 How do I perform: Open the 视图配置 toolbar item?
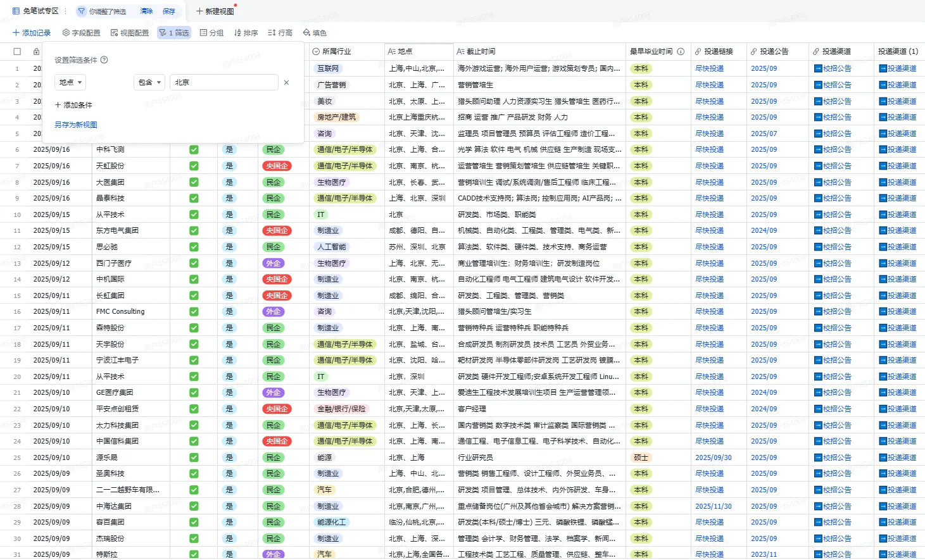click(x=129, y=33)
